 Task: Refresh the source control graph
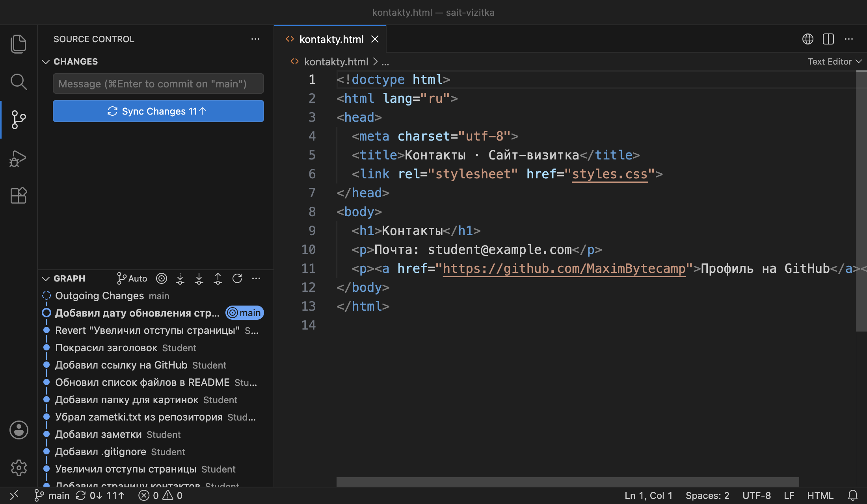click(237, 278)
